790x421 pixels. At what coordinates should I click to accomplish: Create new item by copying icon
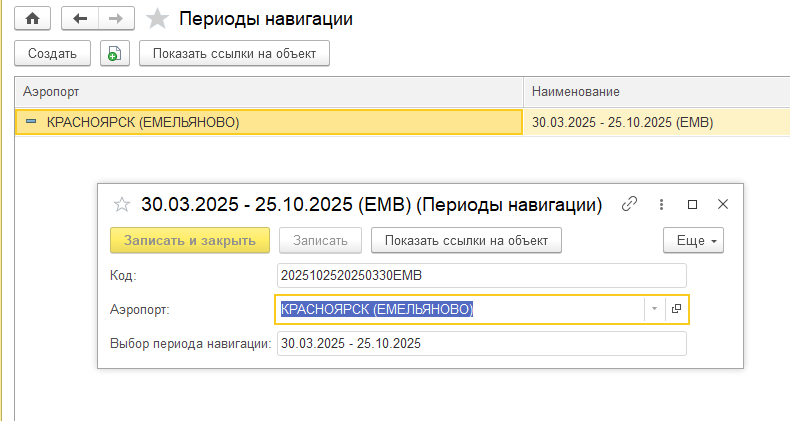pos(114,53)
